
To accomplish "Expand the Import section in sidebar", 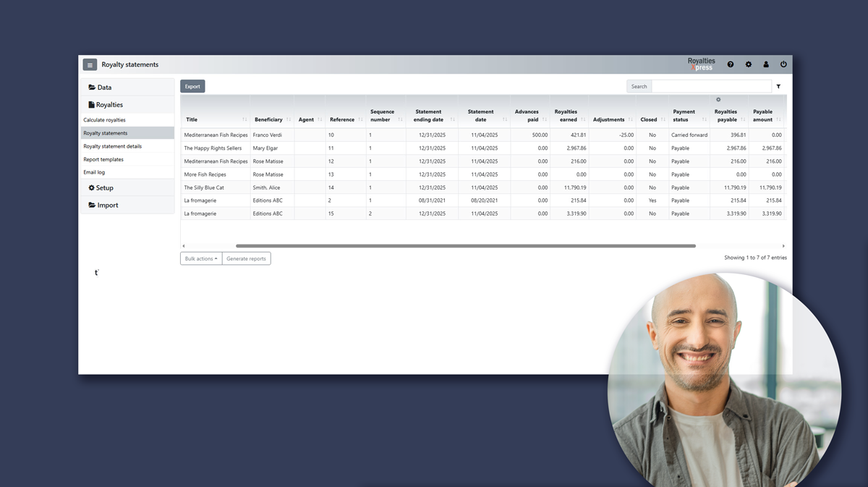I will (x=106, y=205).
